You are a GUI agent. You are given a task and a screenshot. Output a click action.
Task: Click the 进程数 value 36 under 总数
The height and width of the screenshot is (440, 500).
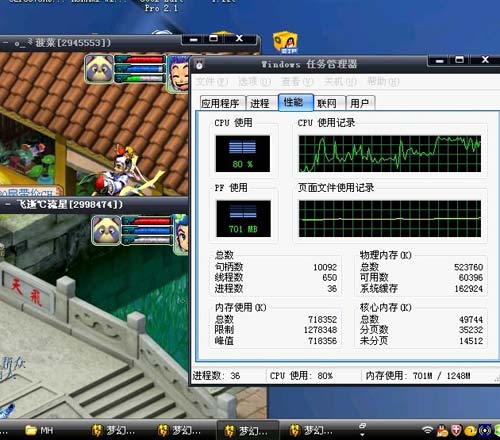coord(332,288)
